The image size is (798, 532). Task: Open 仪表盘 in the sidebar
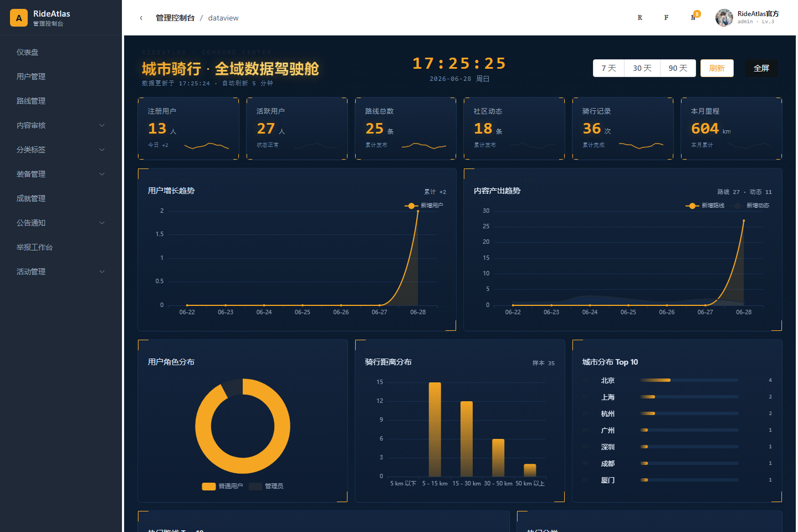pyautogui.click(x=61, y=52)
